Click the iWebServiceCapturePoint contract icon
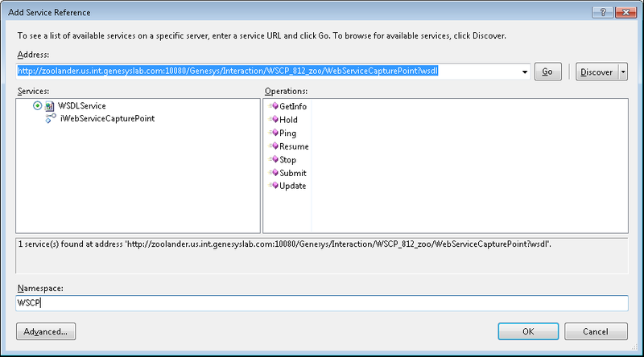The height and width of the screenshot is (357, 644). (x=51, y=118)
